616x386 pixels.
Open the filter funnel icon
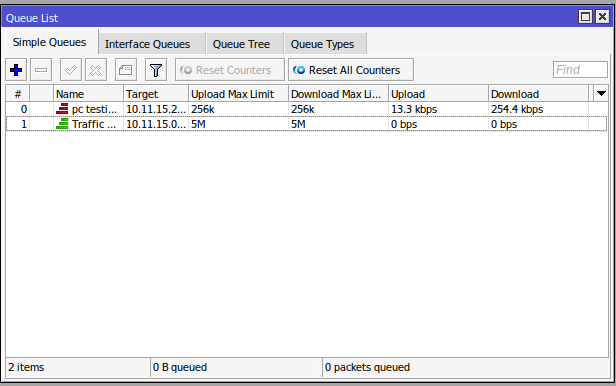tap(156, 70)
